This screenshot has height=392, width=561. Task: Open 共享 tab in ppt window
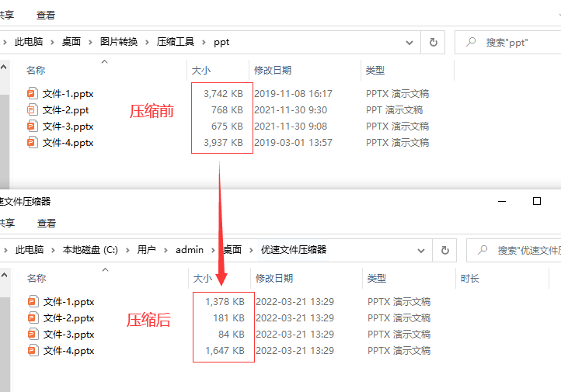coord(6,16)
